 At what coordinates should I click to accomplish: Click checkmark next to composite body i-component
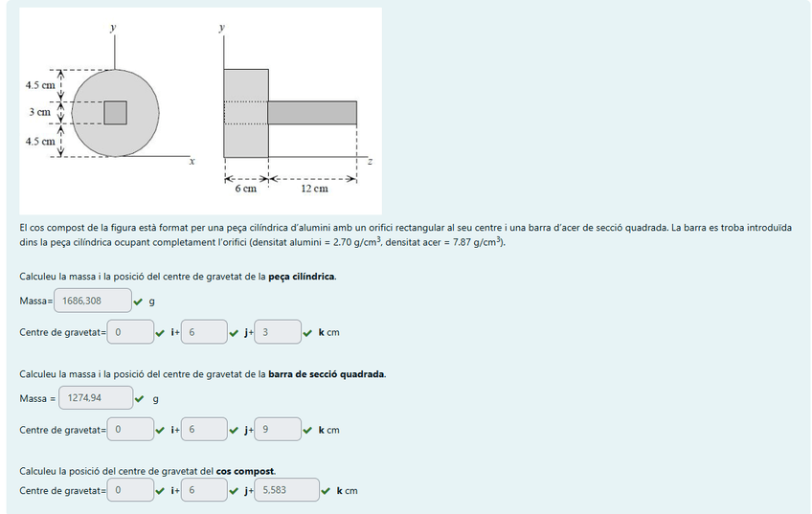pyautogui.click(x=162, y=491)
